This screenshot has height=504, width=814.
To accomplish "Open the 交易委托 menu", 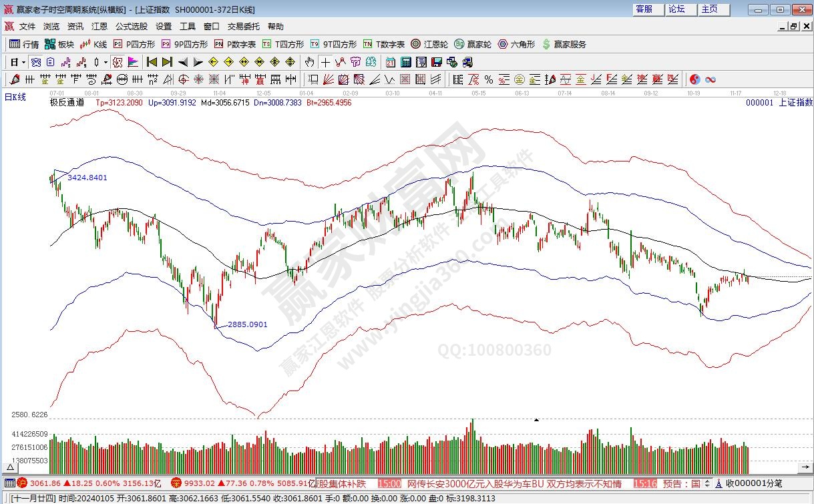I will click(x=244, y=27).
